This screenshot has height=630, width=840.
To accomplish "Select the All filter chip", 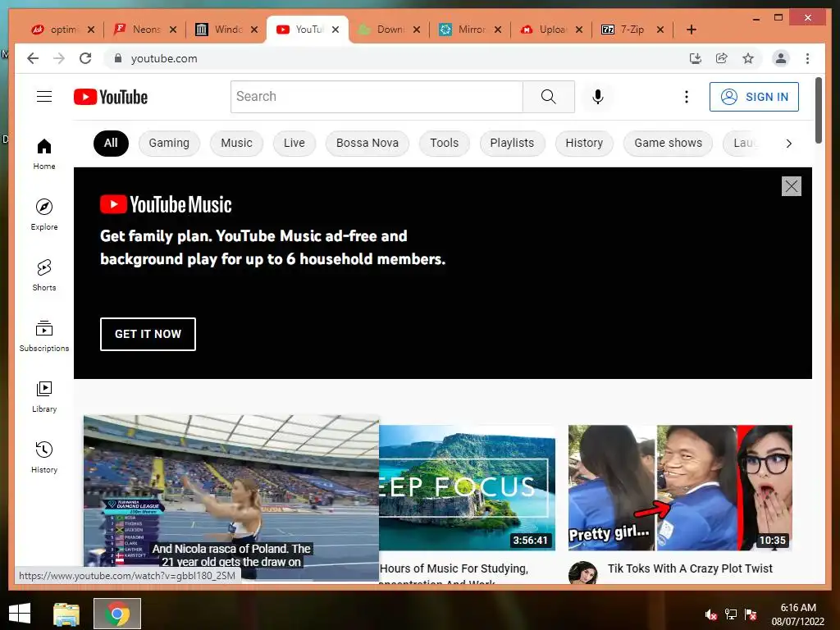I will click(x=111, y=143).
